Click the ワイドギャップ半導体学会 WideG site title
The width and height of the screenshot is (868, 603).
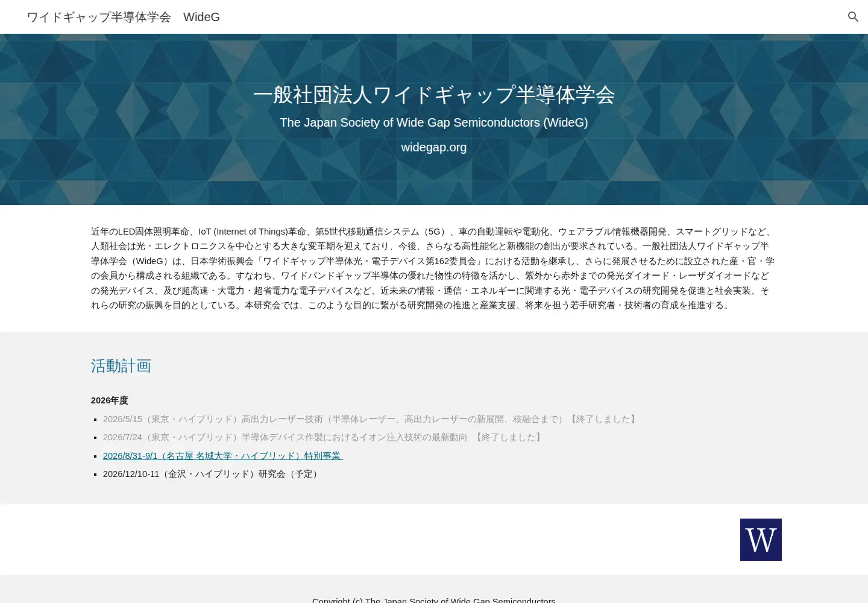tap(124, 17)
